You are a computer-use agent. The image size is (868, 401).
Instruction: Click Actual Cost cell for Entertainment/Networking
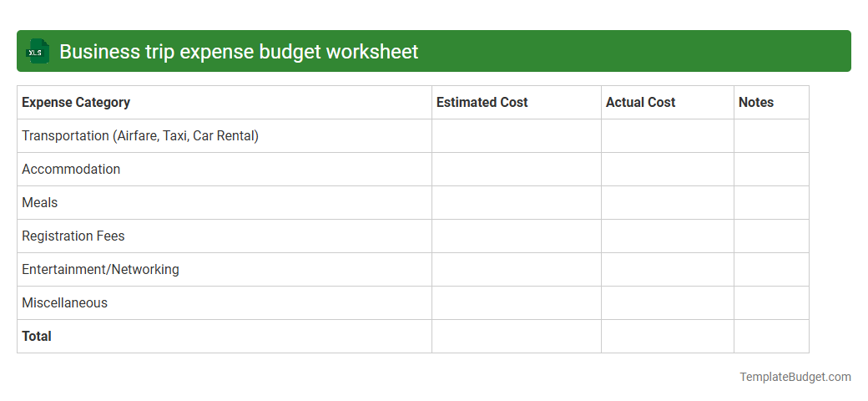pos(668,269)
